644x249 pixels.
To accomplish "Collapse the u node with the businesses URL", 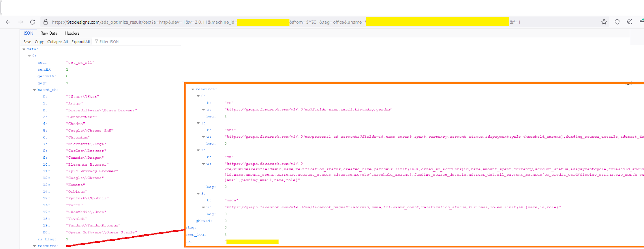I will 204,164.
